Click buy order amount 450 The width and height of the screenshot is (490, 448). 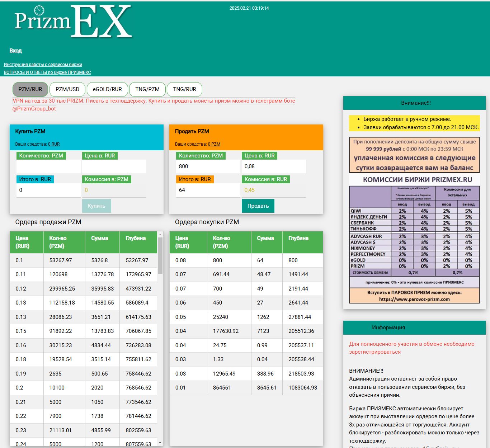point(217,303)
